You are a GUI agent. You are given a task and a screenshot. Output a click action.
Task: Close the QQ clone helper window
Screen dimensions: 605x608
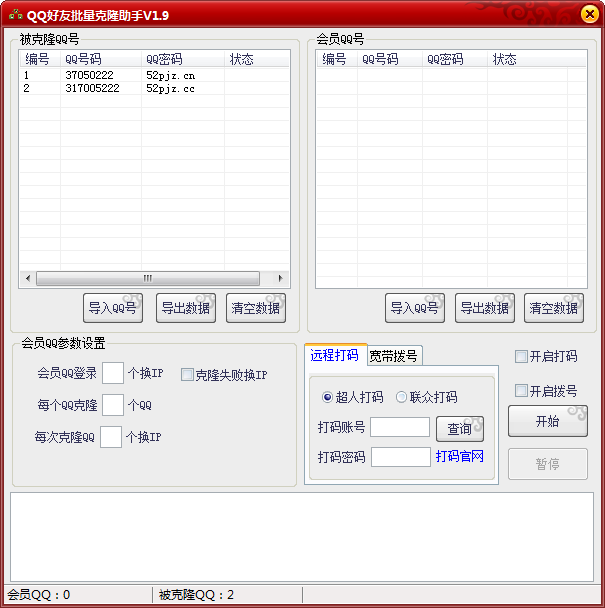588,14
